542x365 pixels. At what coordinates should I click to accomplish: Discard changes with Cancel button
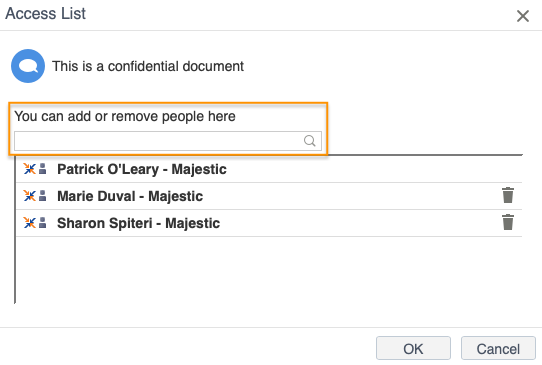pyautogui.click(x=498, y=348)
